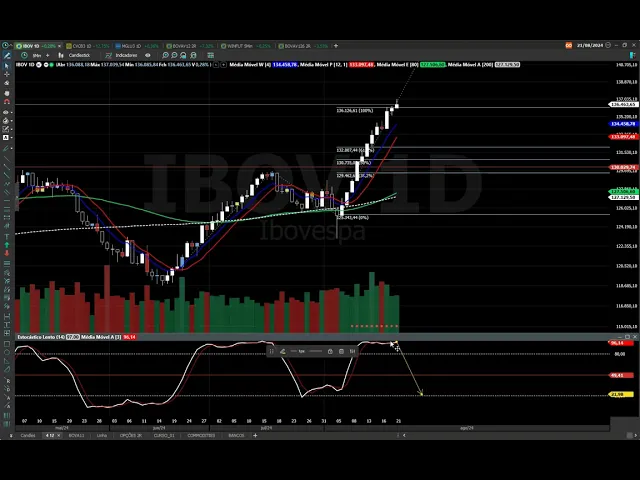Click the fourth magnifier zoom icon
Image resolution: width=640 pixels, height=480 pixels.
193,55
